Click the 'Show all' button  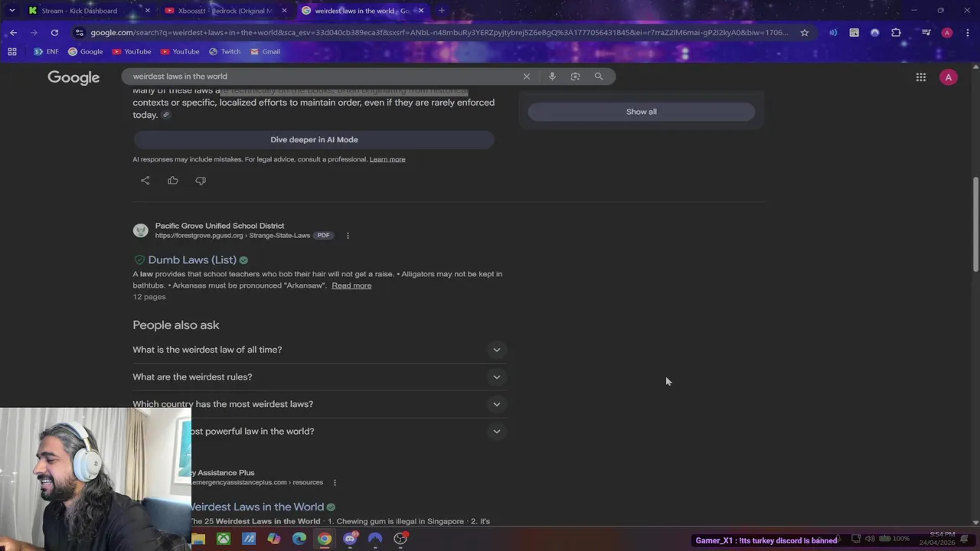click(x=642, y=112)
